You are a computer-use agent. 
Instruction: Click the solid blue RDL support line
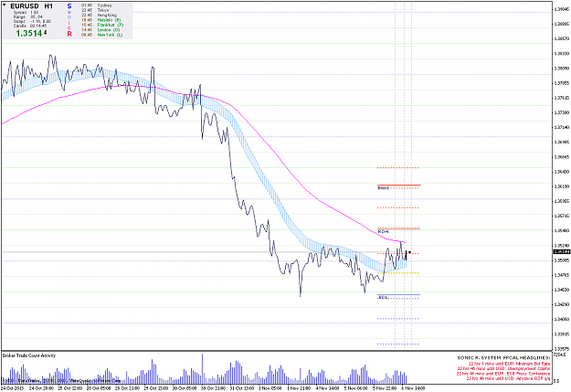point(398,294)
